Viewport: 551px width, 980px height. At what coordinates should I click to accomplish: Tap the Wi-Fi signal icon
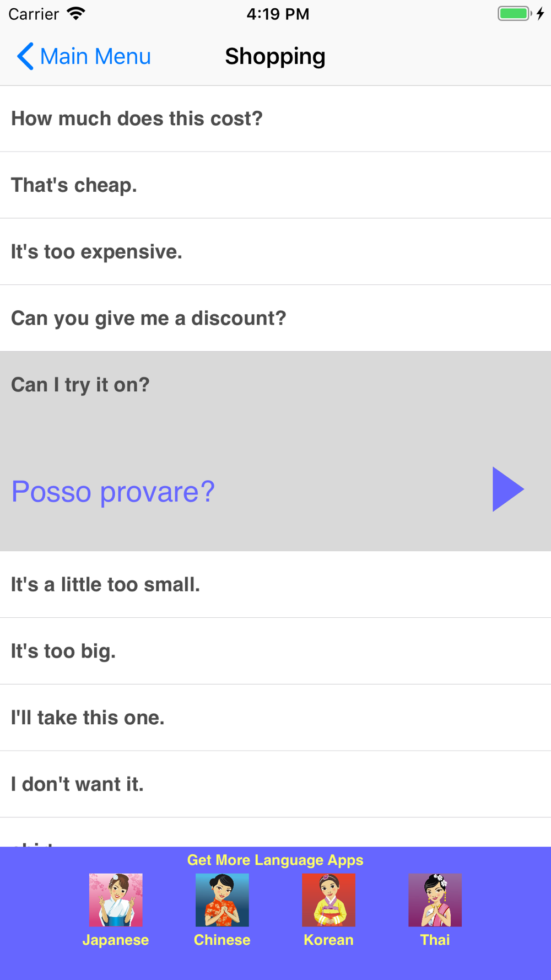click(x=76, y=14)
